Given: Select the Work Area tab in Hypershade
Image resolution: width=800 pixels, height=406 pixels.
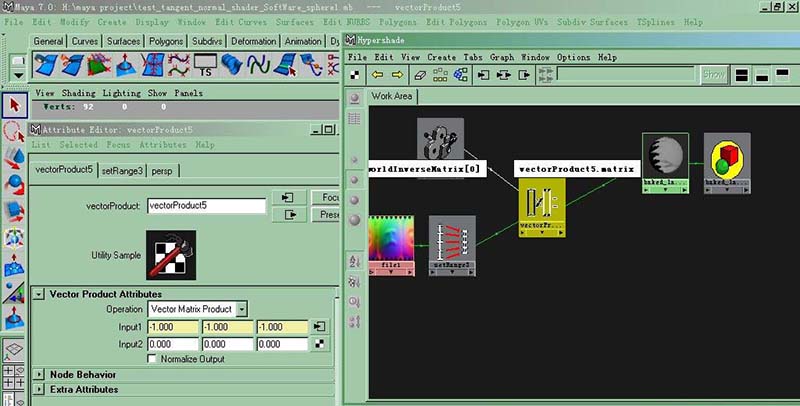Looking at the screenshot, I should [x=391, y=96].
